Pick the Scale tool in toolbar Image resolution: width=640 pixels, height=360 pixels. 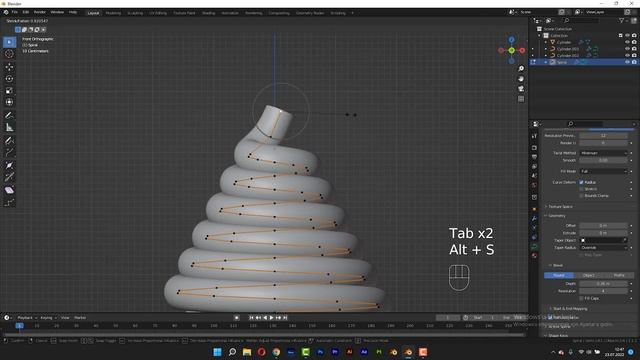9,90
